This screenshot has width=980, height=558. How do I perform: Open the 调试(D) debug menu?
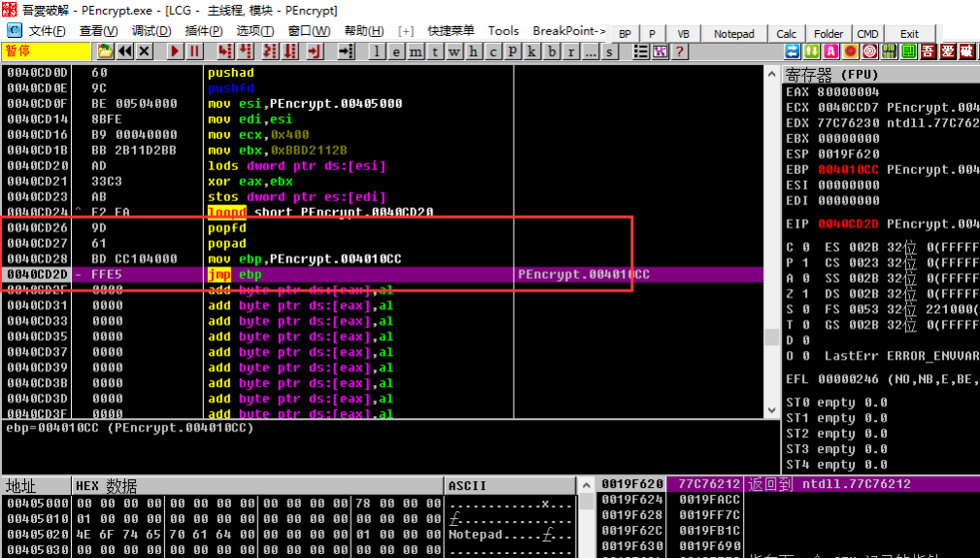(152, 31)
